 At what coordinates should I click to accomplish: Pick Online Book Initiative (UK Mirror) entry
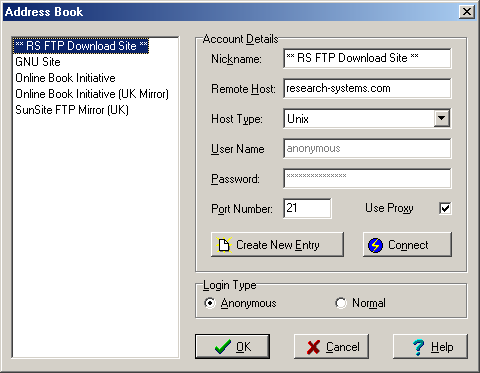pos(92,94)
